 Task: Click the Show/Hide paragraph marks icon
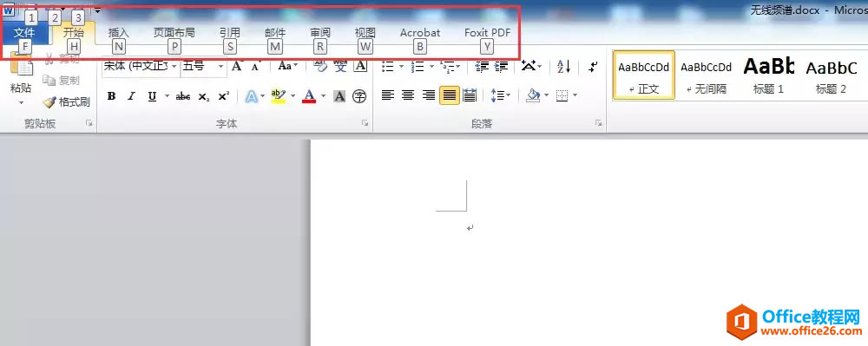[x=593, y=67]
